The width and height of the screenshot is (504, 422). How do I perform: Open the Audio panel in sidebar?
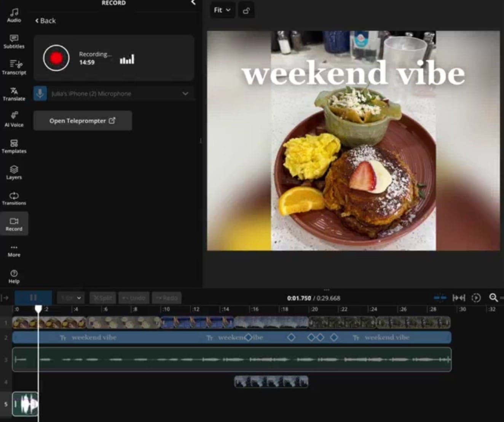pos(14,15)
